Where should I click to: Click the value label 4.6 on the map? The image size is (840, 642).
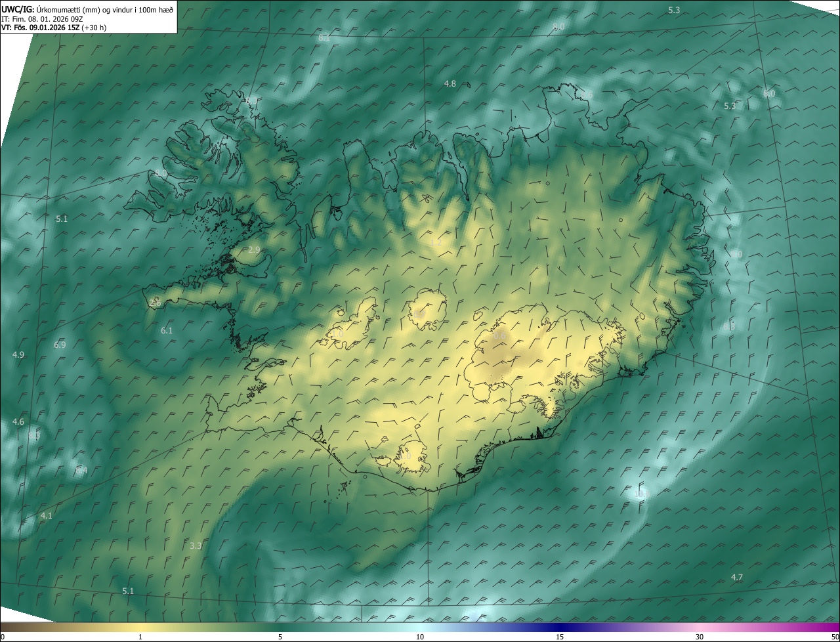pos(18,421)
